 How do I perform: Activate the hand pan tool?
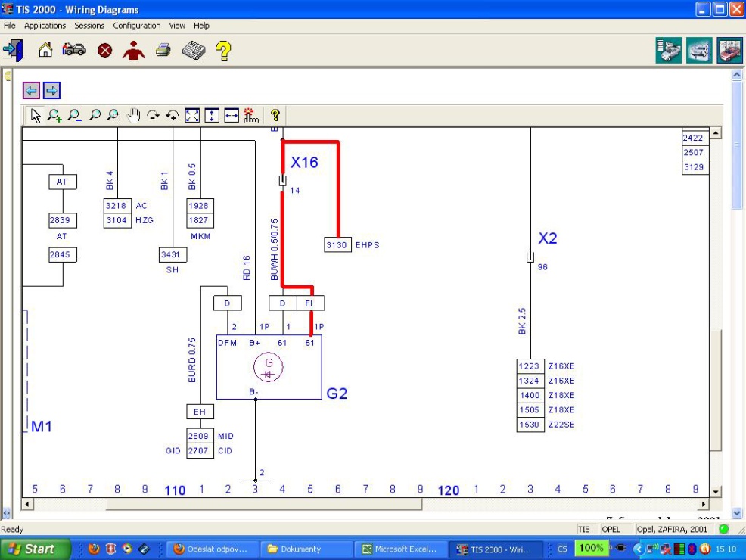point(134,116)
